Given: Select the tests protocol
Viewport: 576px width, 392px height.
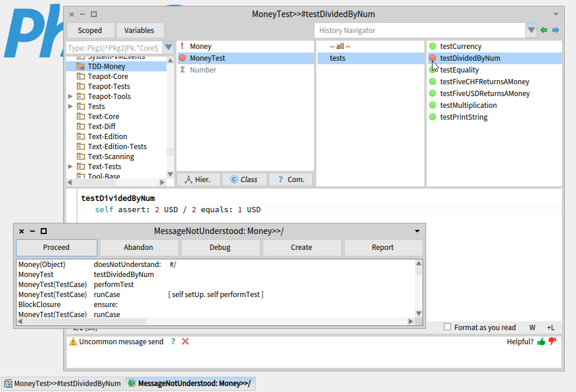Looking at the screenshot, I should [371, 58].
